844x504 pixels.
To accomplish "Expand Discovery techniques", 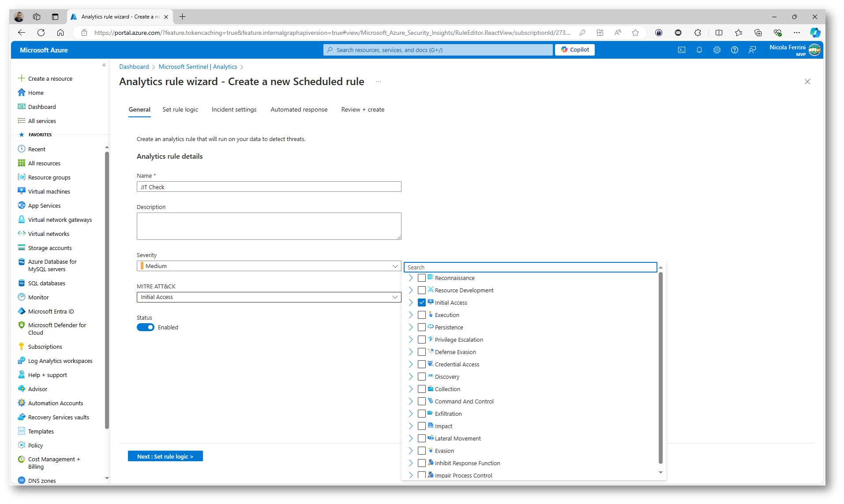I will pos(411,377).
